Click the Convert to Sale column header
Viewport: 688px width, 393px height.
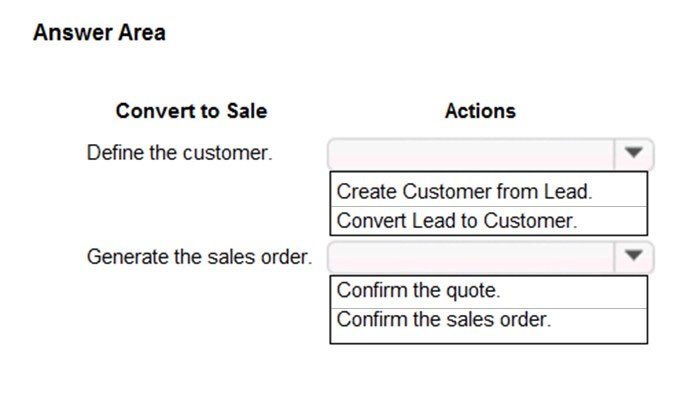tap(191, 111)
